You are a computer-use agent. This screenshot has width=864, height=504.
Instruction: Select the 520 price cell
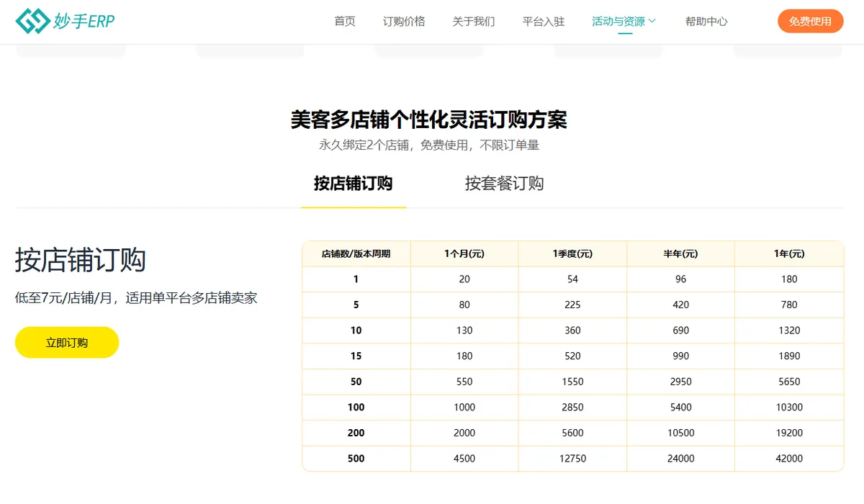[x=572, y=356]
